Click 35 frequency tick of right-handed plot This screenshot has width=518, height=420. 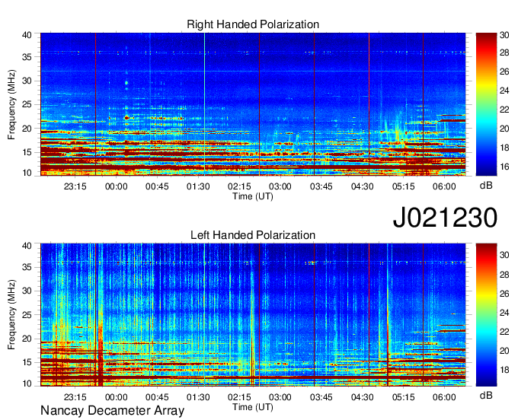27,57
